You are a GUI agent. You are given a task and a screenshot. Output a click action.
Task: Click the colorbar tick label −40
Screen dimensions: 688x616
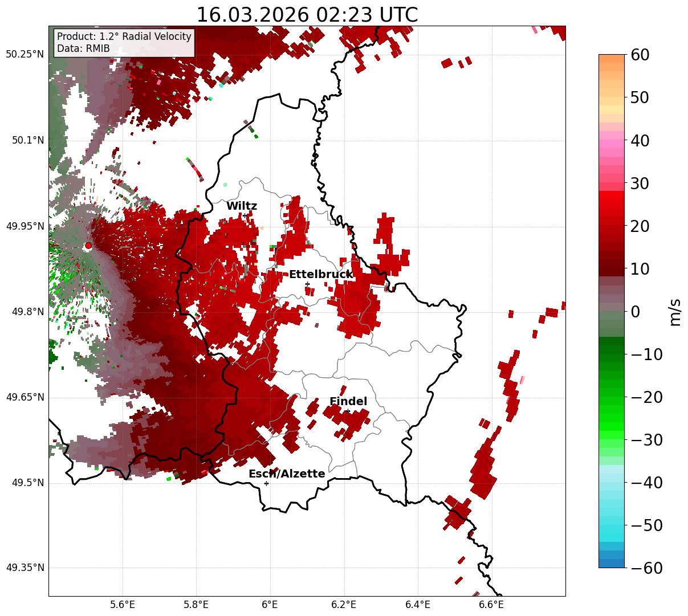(646, 483)
